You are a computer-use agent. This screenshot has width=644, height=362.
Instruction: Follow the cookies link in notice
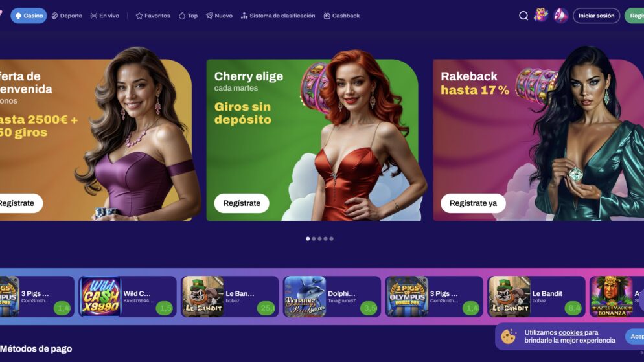click(x=571, y=332)
